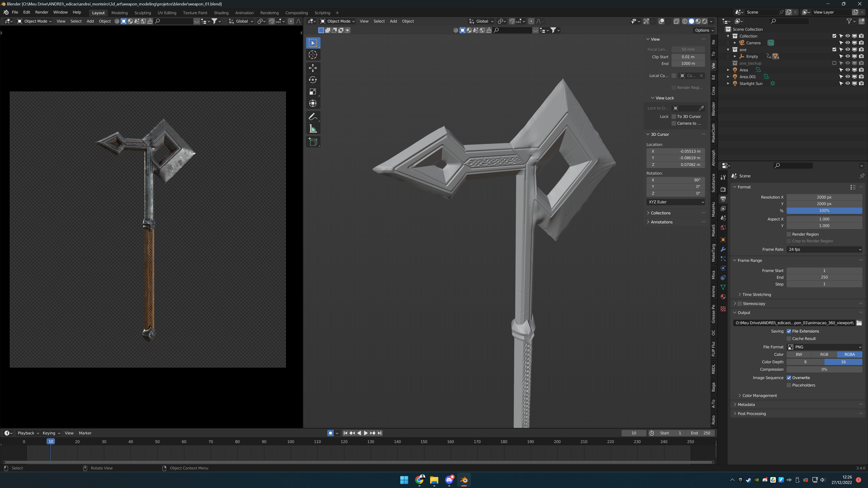Select the Scale tool
Image resolution: width=868 pixels, height=488 pixels.
click(x=313, y=91)
